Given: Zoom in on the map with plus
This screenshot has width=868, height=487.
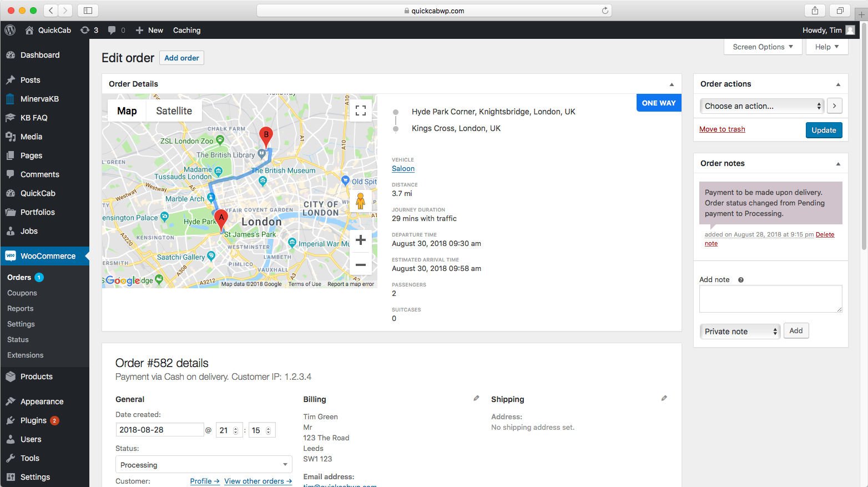Looking at the screenshot, I should click(360, 240).
